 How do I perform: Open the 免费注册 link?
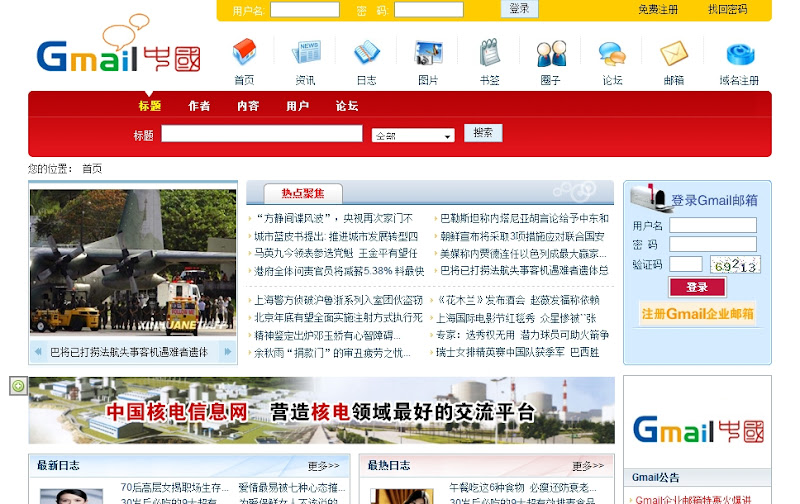pyautogui.click(x=658, y=9)
